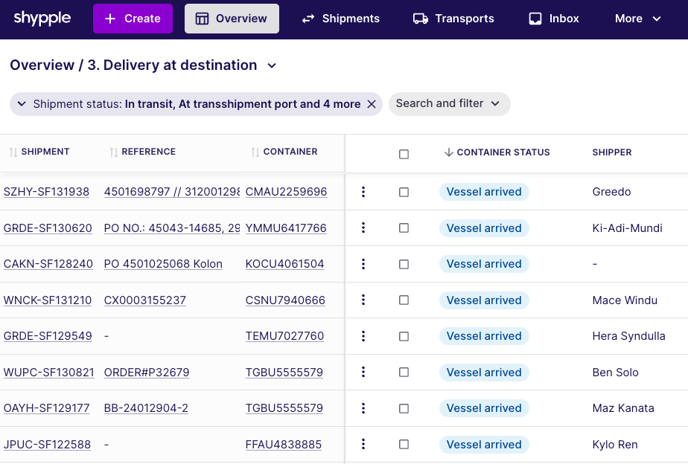Click reference ORDER#P32679

[x=147, y=372]
